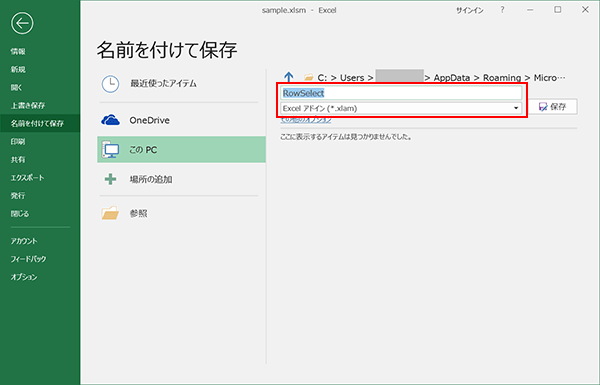Click the clock icon for recent items

coord(110,84)
